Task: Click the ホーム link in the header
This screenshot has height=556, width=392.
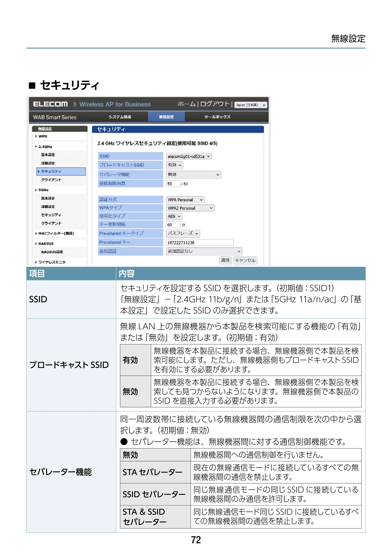Action: [186, 104]
